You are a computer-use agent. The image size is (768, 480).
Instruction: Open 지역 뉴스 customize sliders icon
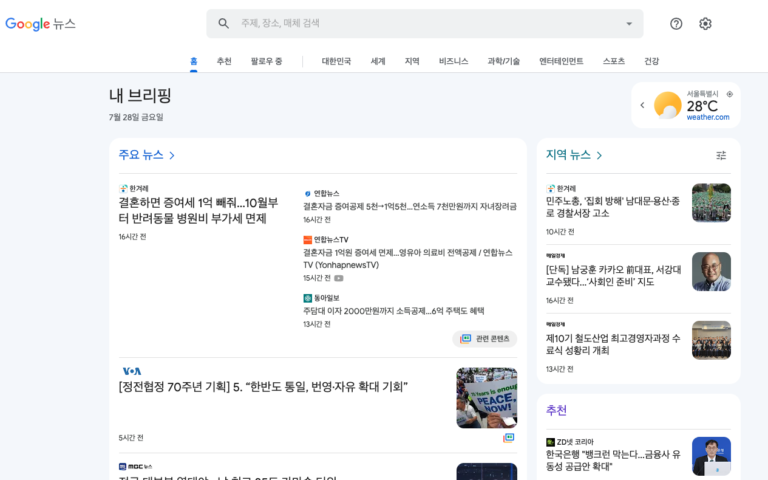[721, 155]
